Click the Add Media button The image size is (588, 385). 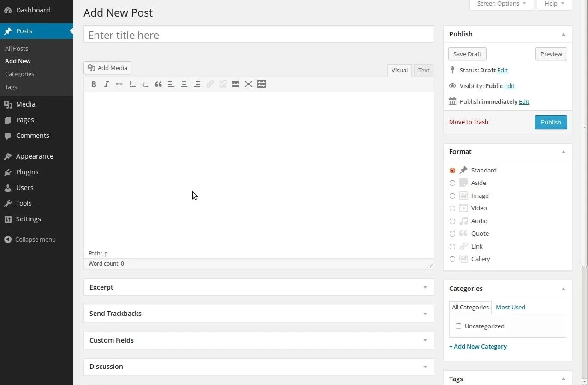click(x=107, y=68)
